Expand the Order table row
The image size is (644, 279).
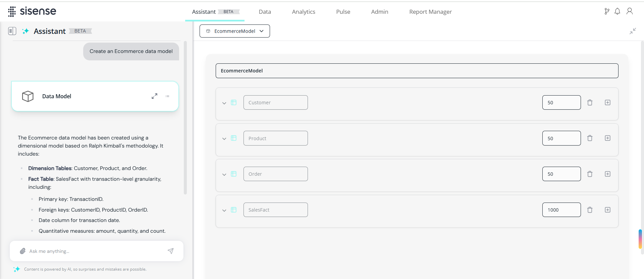224,174
